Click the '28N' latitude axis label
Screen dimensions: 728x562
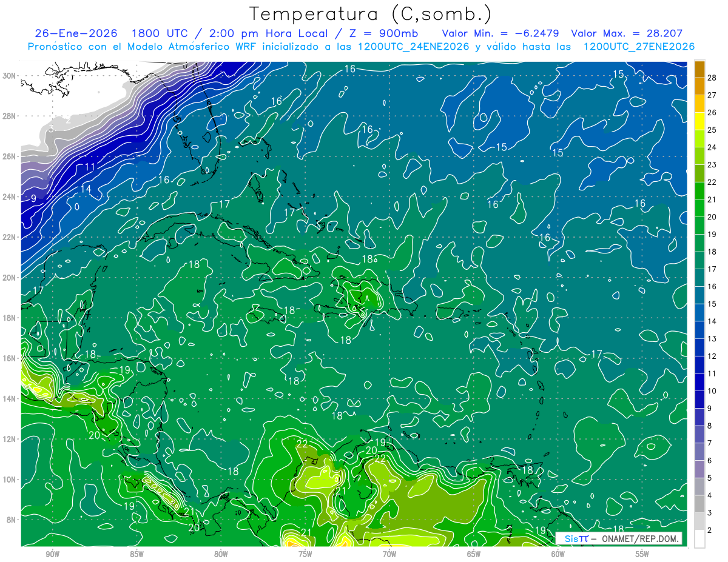point(8,116)
